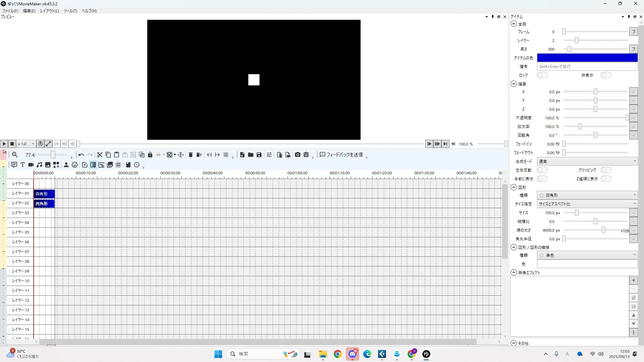Image resolution: width=644 pixels, height=362 pixels.
Task: Click the text item (T) tool icon
Action: coord(22,165)
